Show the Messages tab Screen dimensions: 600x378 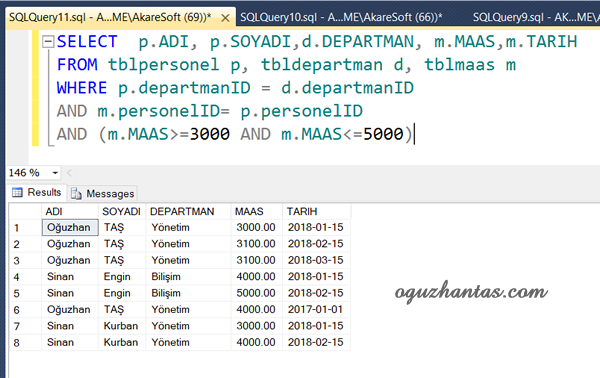click(103, 194)
